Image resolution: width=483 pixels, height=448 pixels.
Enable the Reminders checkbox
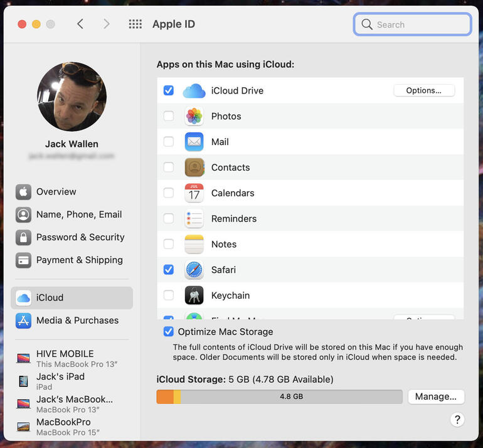coord(169,218)
